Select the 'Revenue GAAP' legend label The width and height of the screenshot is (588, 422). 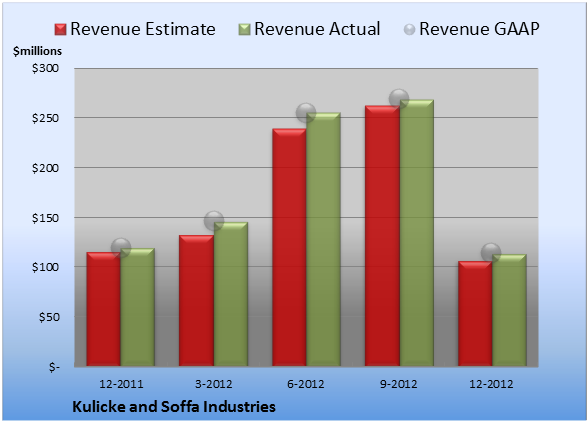coord(480,29)
